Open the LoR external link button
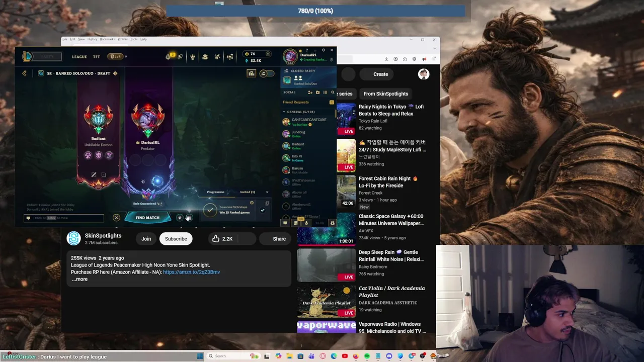 [117, 57]
